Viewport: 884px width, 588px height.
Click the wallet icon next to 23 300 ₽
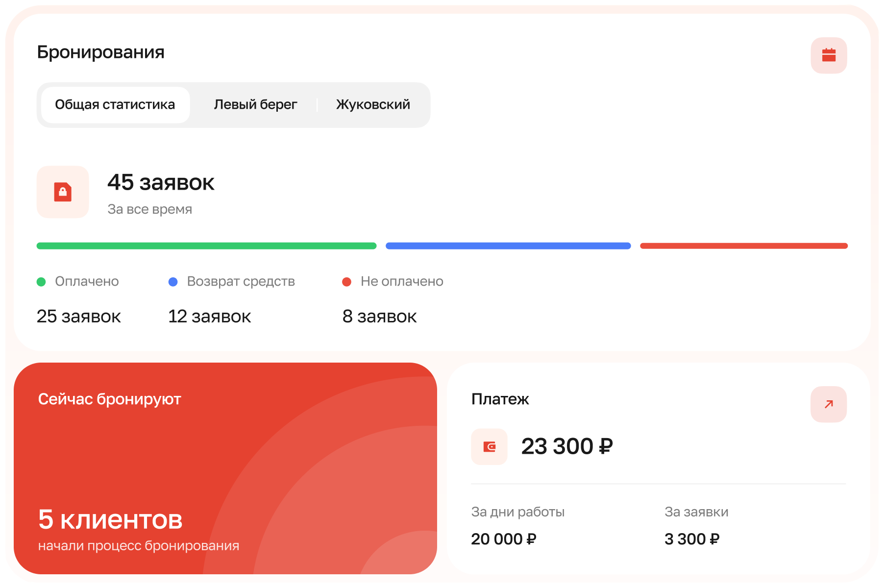489,446
